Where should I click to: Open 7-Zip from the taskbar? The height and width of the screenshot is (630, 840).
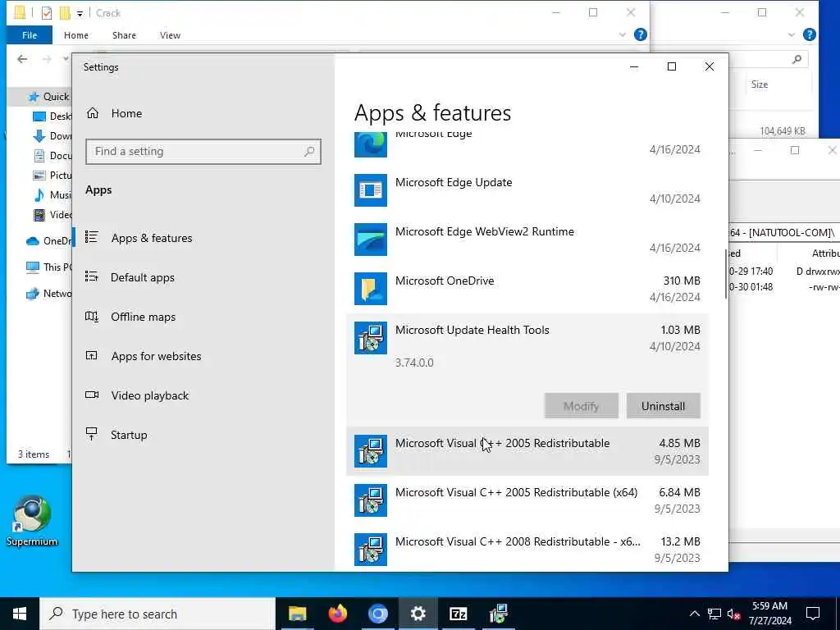pos(458,614)
